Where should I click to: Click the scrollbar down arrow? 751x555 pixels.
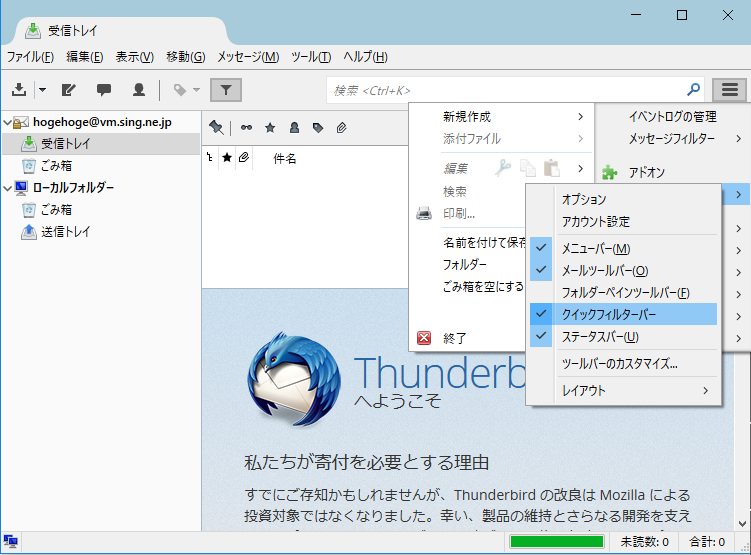pos(742,523)
